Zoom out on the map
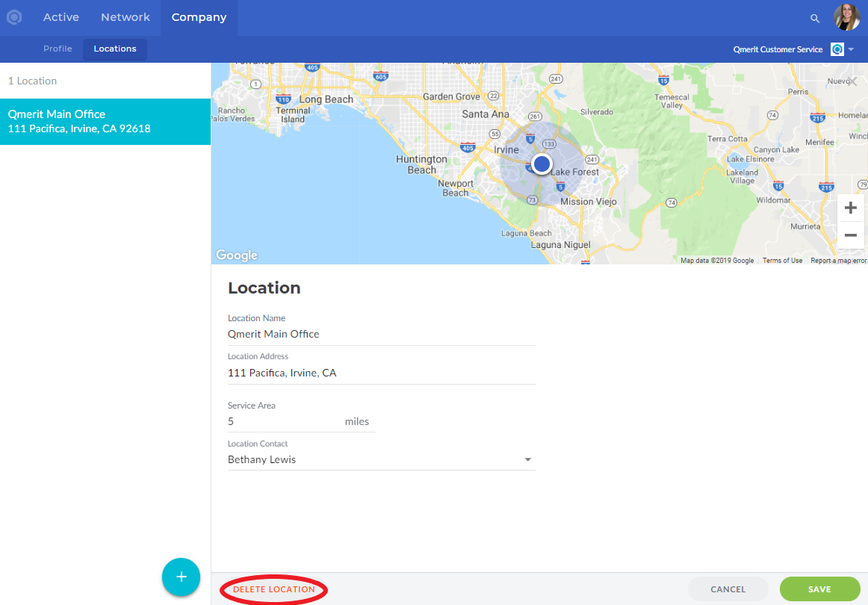This screenshot has width=868, height=605. [850, 235]
